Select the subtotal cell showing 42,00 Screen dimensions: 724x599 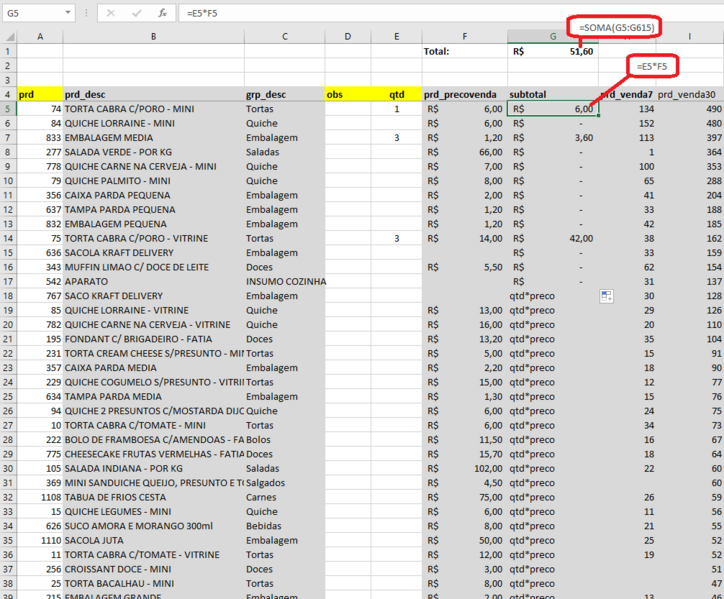pos(553,238)
